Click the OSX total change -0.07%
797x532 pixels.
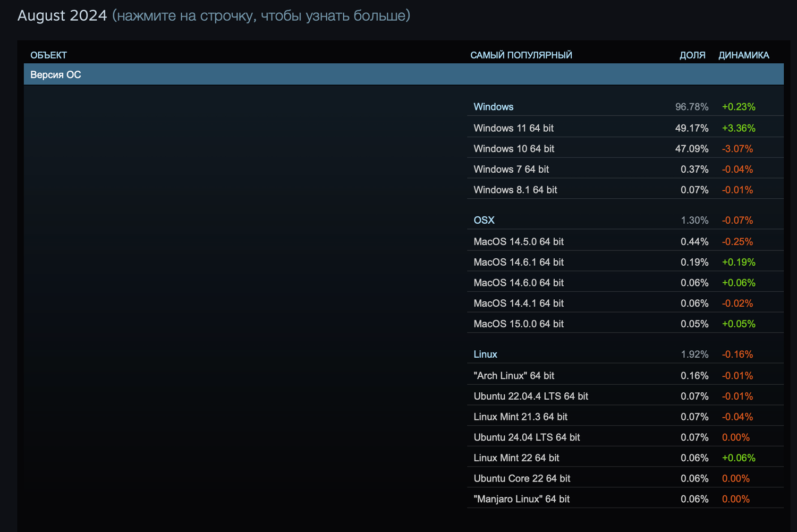coord(737,220)
